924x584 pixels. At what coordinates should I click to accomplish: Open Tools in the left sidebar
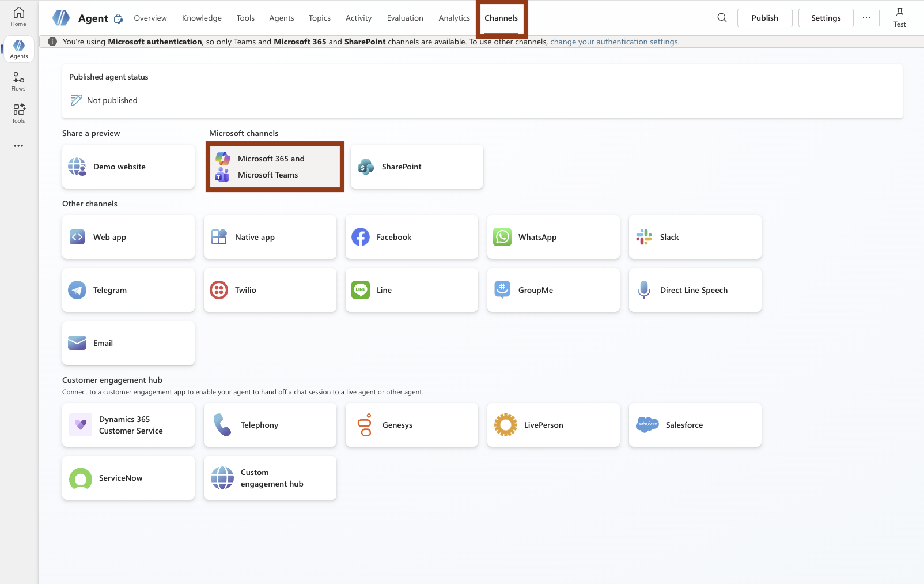[18, 114]
